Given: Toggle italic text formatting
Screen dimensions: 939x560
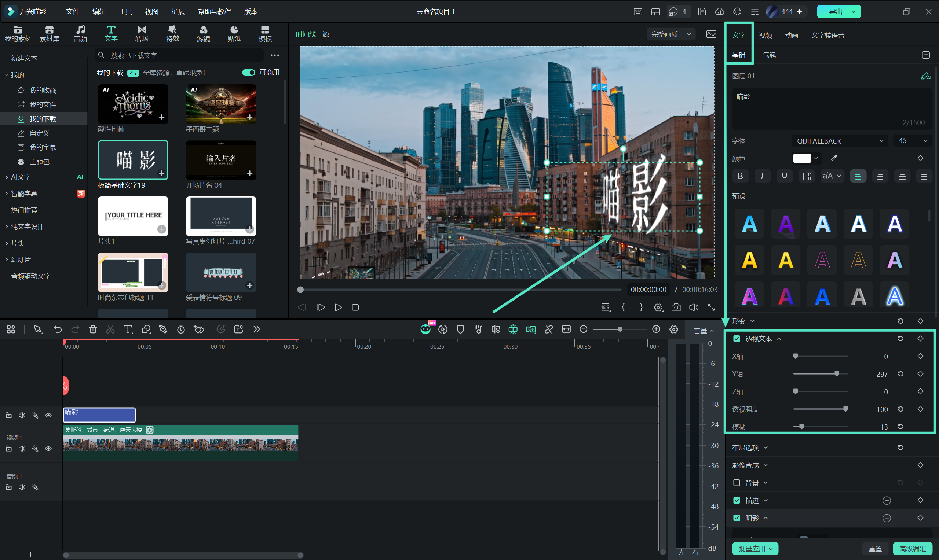Looking at the screenshot, I should pos(762,176).
